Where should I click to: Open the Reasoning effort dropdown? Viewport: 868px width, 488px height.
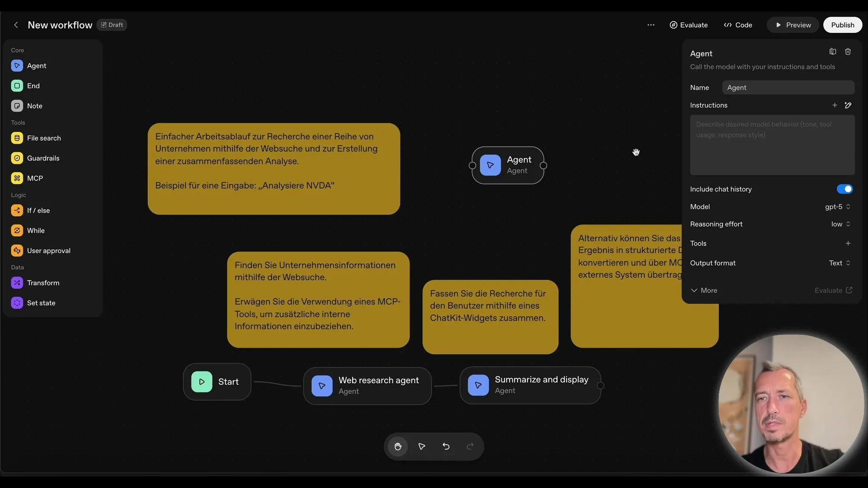click(840, 224)
